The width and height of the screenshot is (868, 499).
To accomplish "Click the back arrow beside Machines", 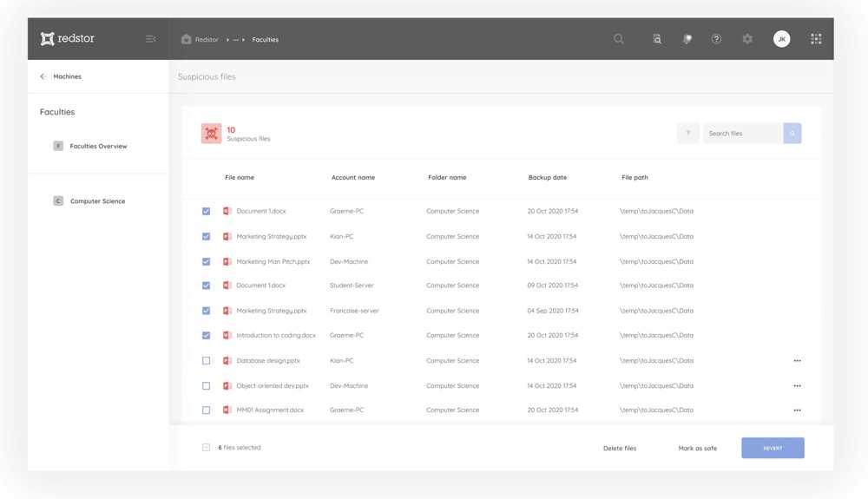I will coord(43,76).
